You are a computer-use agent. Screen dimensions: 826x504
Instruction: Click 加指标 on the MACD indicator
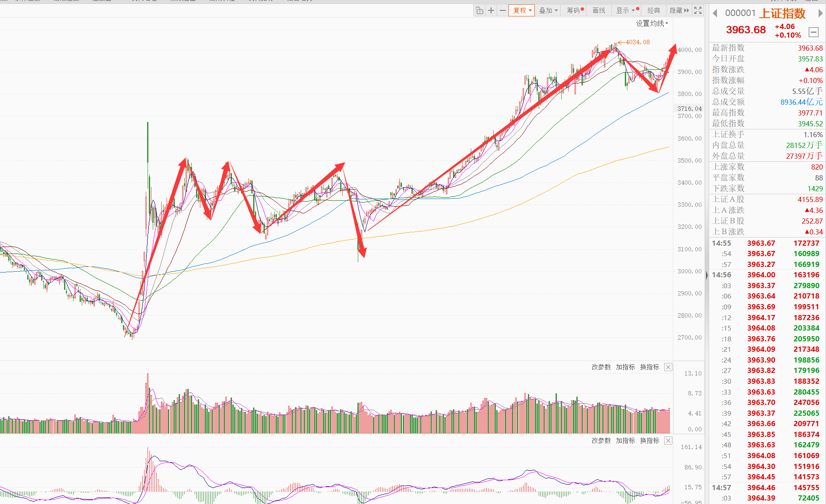625,440
